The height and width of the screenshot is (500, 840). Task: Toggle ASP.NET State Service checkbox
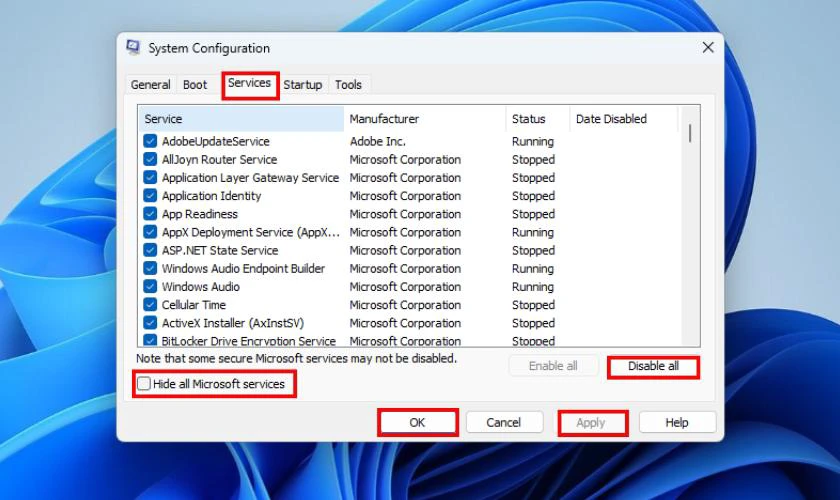[150, 250]
